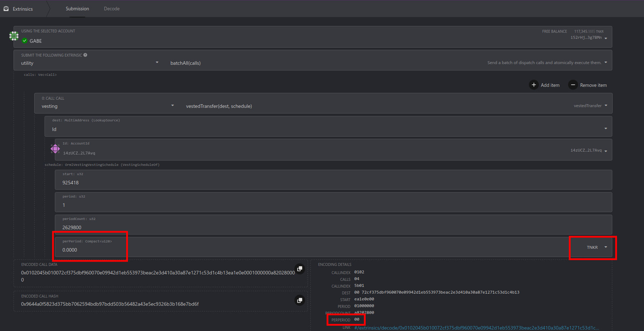This screenshot has width=644, height=331.
Task: Copy the encoded call data
Action: (300, 269)
